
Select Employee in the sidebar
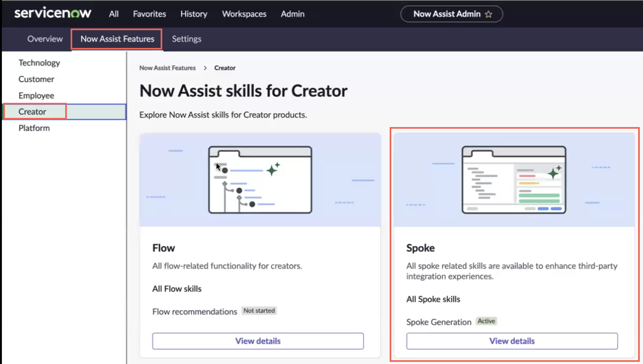pos(36,96)
